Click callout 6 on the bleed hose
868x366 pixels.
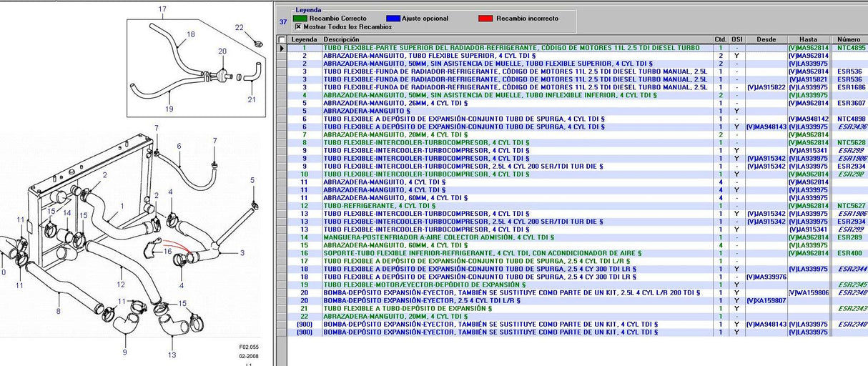click(179, 146)
